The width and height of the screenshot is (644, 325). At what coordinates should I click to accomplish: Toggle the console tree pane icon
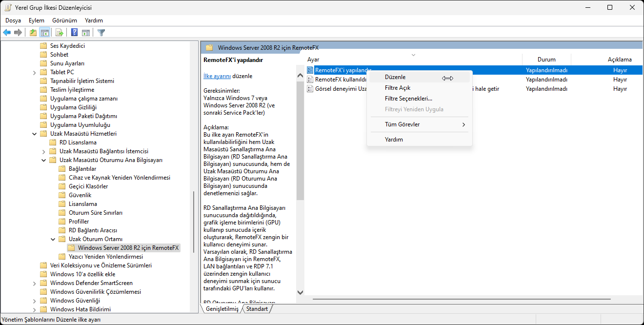(44, 33)
